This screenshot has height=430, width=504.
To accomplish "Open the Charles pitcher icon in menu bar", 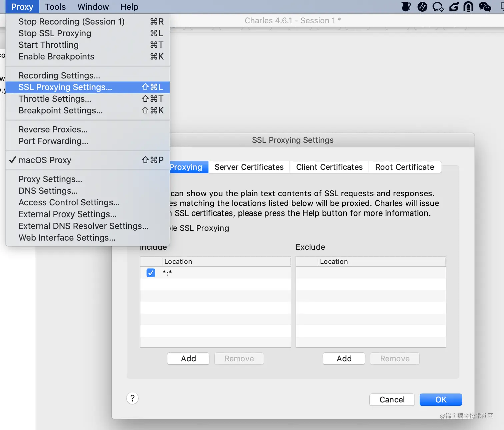I will (406, 7).
